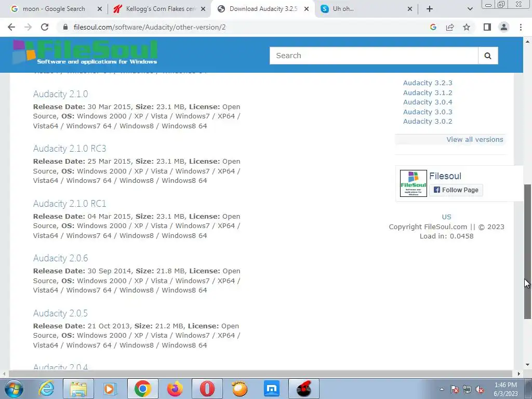
Task: Open Audacity 3.0.3 sidebar link
Action: pyautogui.click(x=428, y=112)
